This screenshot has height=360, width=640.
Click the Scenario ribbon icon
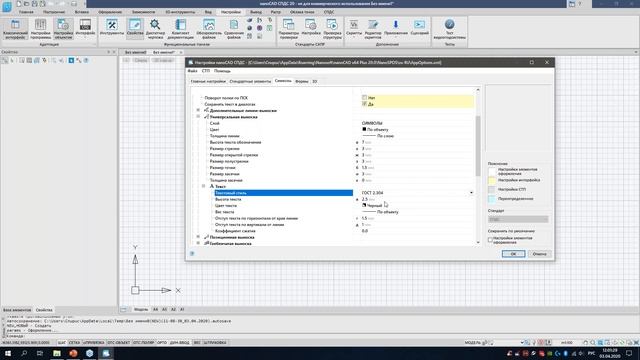[420, 27]
